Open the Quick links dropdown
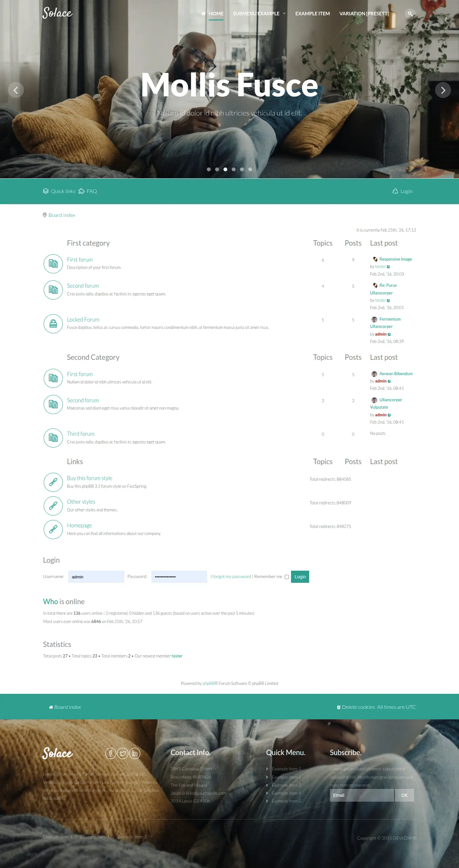Viewport: 459px width, 868px height. tap(59, 191)
